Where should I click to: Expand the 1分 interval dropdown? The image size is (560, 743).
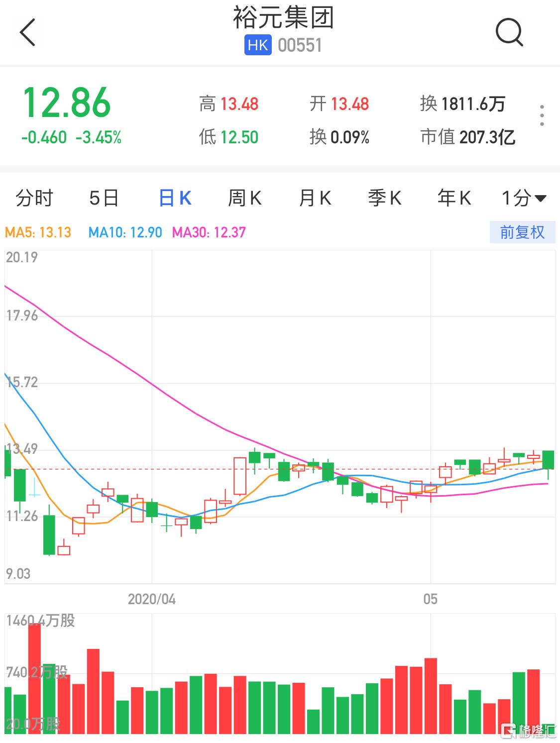(524, 198)
